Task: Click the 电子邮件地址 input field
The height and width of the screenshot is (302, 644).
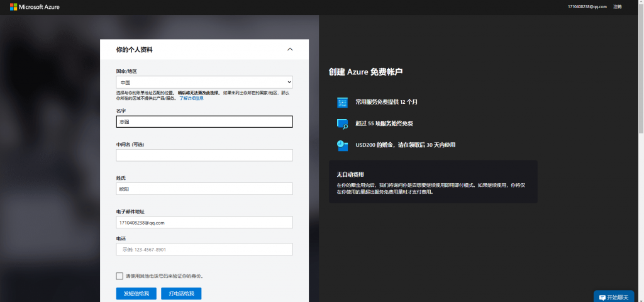Action: coord(204,223)
